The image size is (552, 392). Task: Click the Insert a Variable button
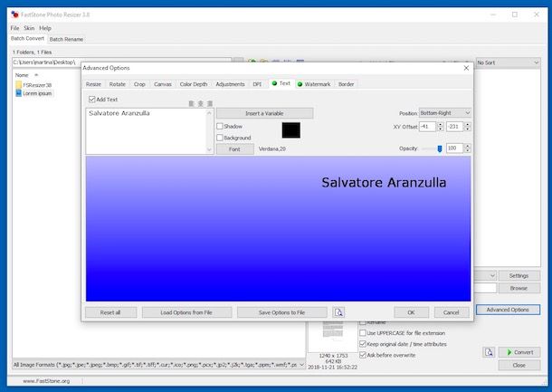click(264, 113)
